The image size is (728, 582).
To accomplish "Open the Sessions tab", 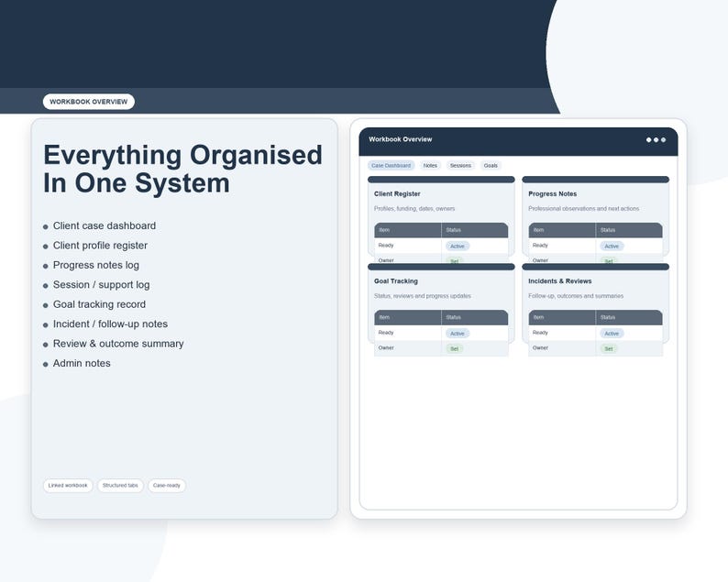I will (x=460, y=166).
